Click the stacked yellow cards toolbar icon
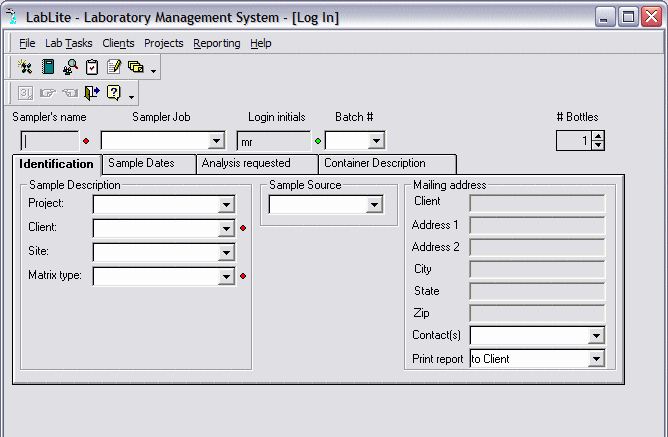Image resolution: width=668 pixels, height=437 pixels. tap(136, 67)
